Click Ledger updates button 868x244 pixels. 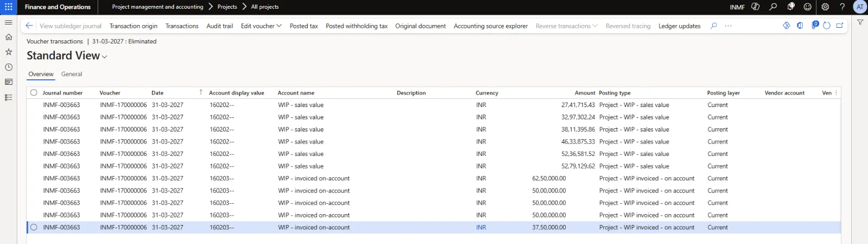pyautogui.click(x=679, y=26)
